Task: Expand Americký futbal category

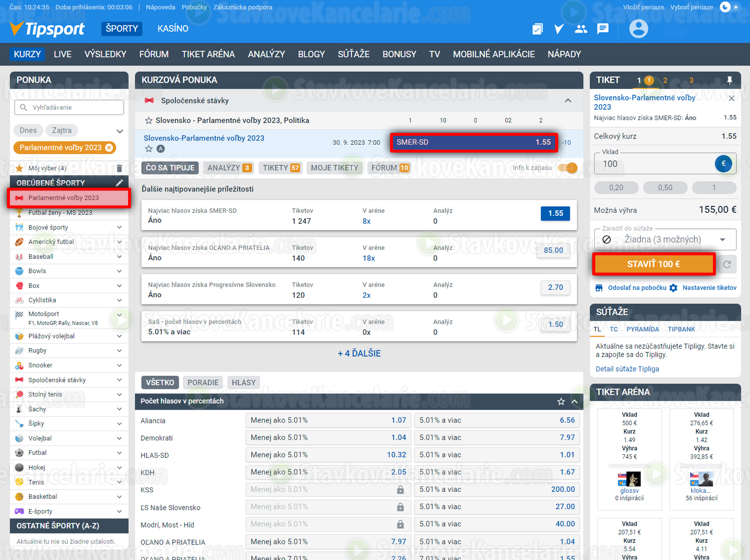Action: pyautogui.click(x=120, y=242)
